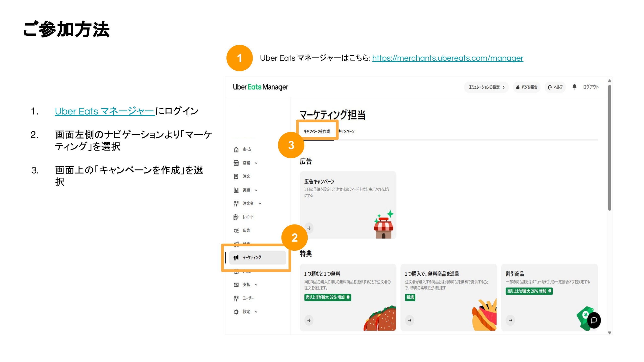
Task: Click the バグを報告 button
Action: [527, 87]
